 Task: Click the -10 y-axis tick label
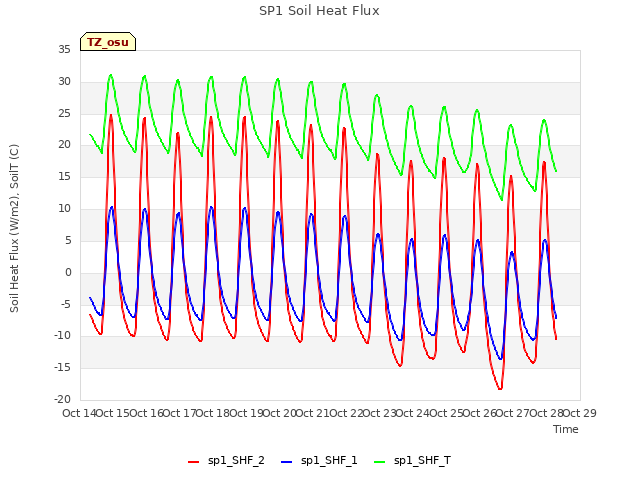pos(62,336)
